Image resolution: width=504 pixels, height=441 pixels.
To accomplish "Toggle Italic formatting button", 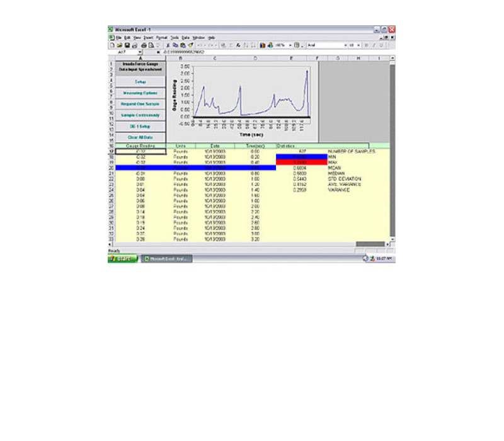I will pyautogui.click(x=374, y=45).
